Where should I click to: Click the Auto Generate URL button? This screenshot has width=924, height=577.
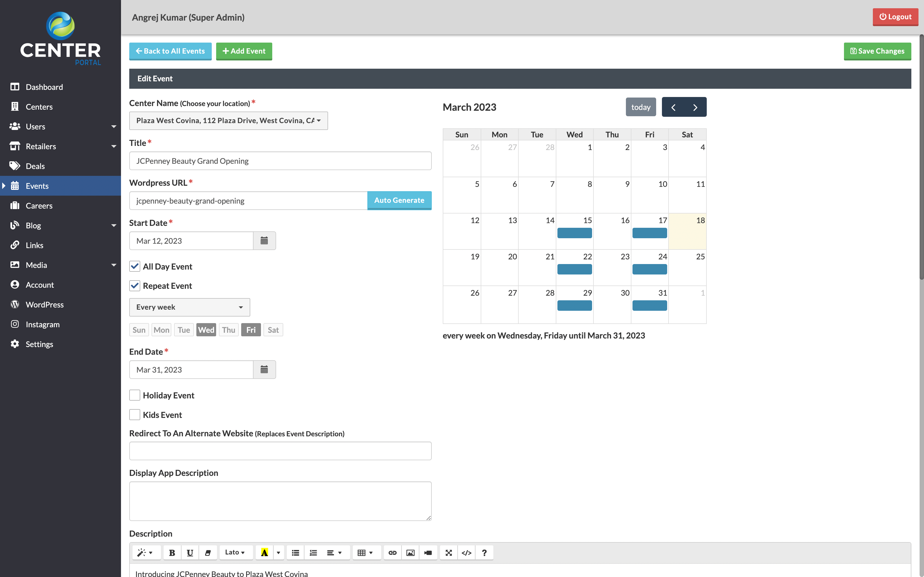399,200
